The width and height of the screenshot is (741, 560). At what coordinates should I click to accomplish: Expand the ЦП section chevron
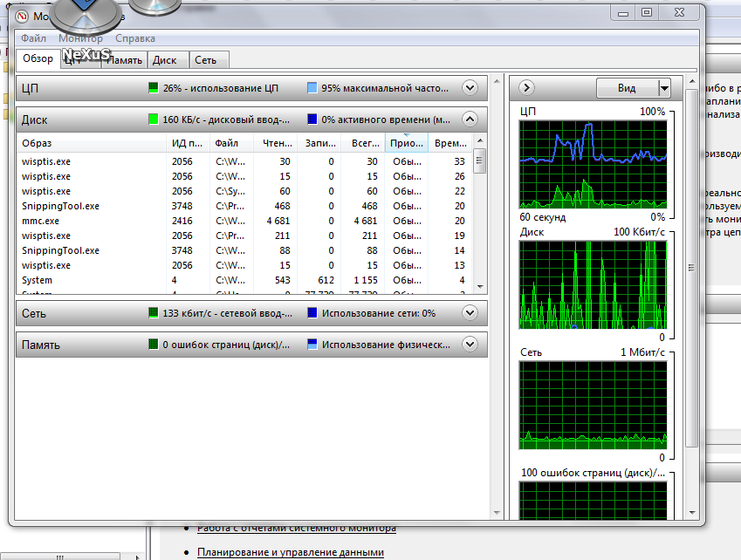[x=470, y=88]
